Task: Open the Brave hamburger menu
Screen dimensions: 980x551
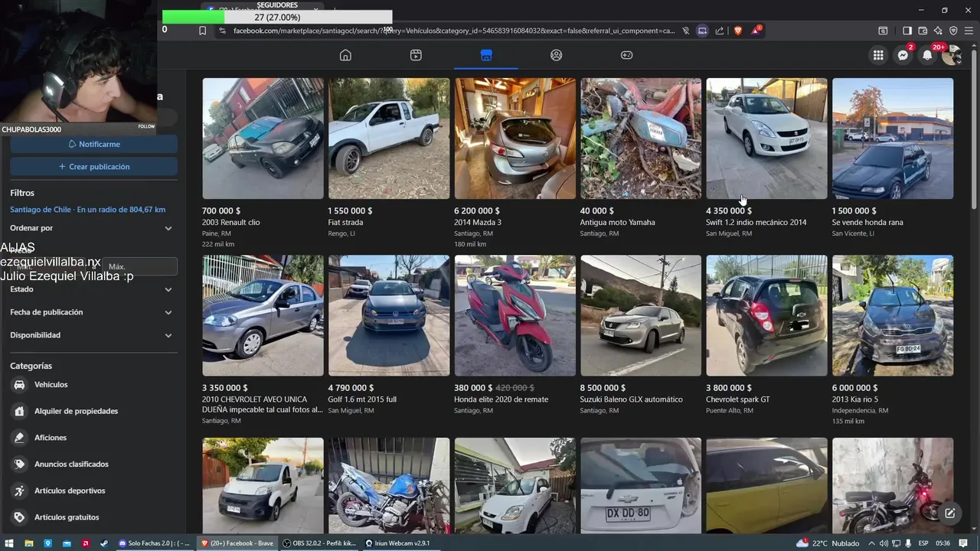Action: (x=969, y=31)
